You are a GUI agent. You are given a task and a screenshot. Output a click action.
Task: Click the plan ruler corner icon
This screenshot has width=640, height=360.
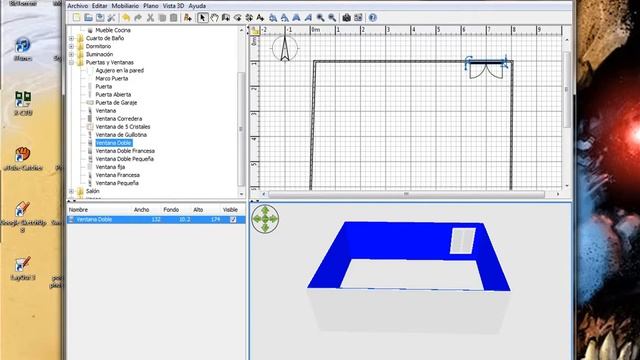click(255, 30)
